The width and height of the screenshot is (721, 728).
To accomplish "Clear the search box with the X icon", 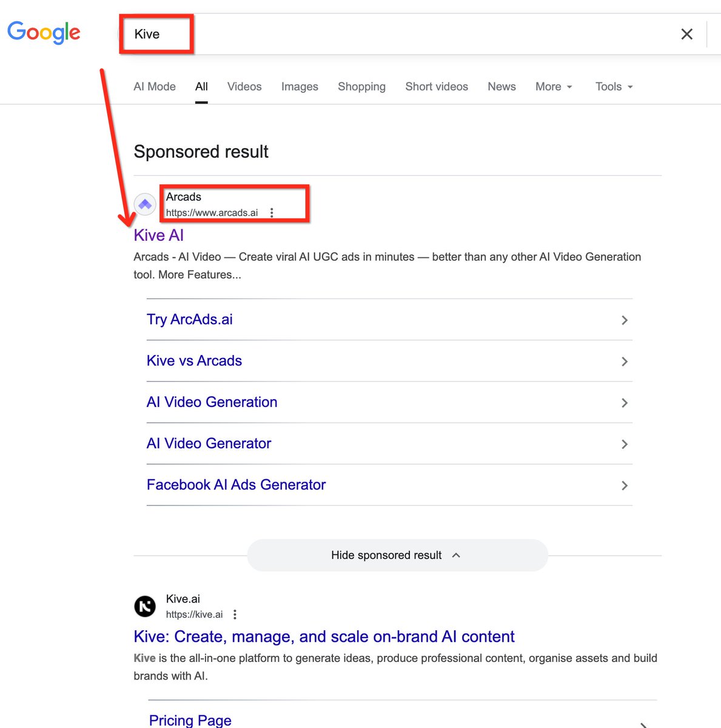I will [686, 34].
